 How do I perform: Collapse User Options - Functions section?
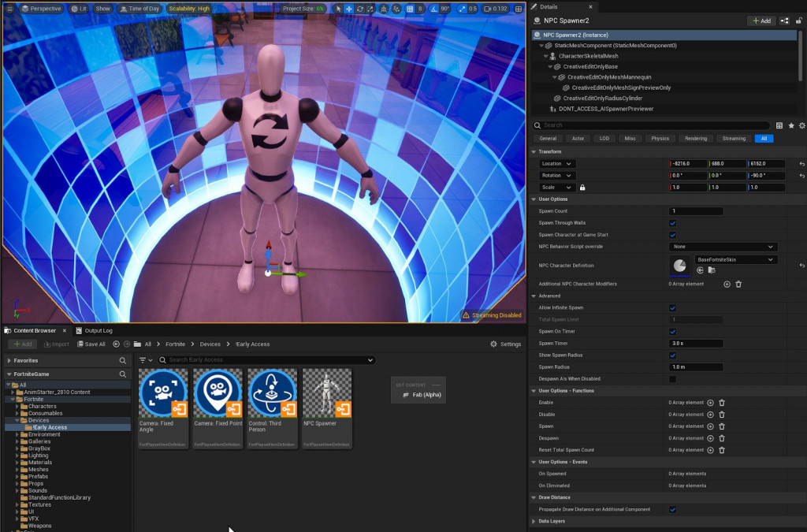pyautogui.click(x=534, y=391)
